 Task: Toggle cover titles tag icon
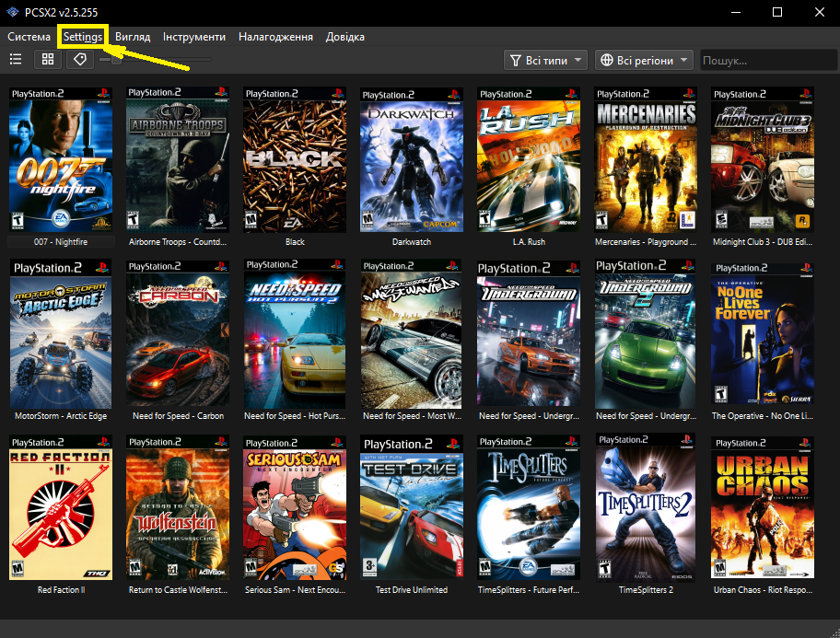[x=80, y=60]
